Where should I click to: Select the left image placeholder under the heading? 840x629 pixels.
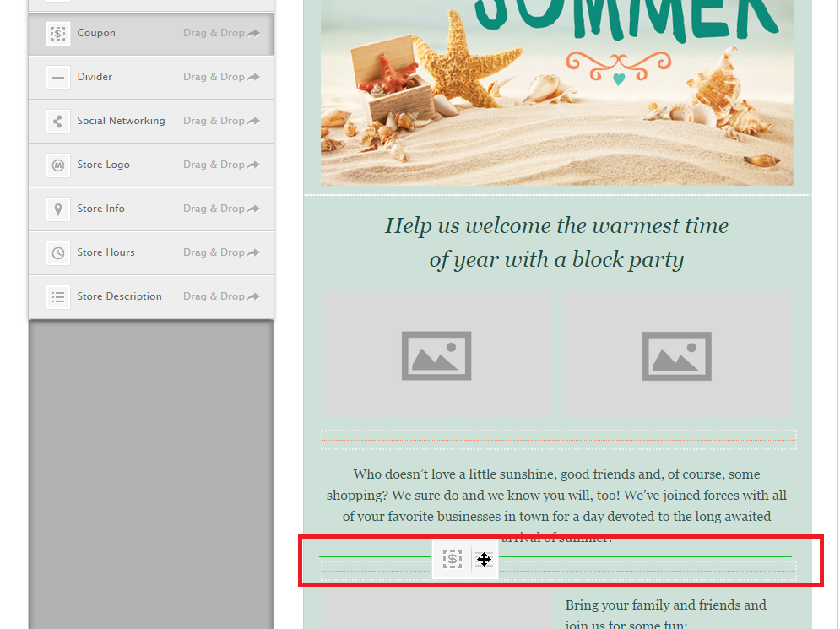[x=436, y=353]
